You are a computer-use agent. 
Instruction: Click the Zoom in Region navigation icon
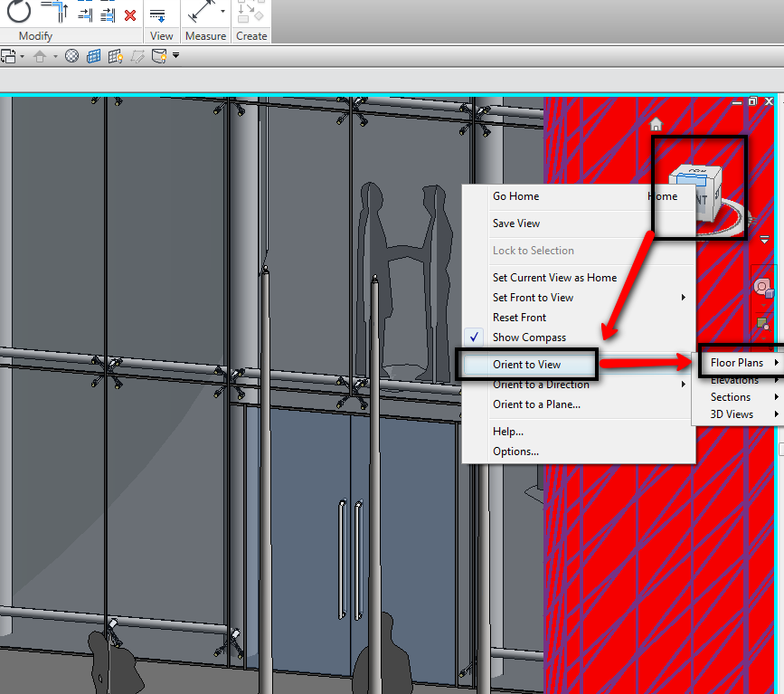(x=762, y=323)
